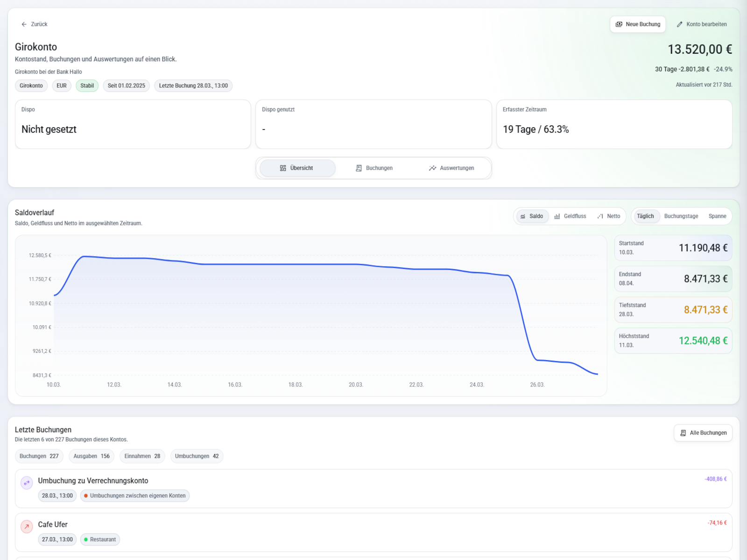Select Täglich chart granularity

(645, 217)
